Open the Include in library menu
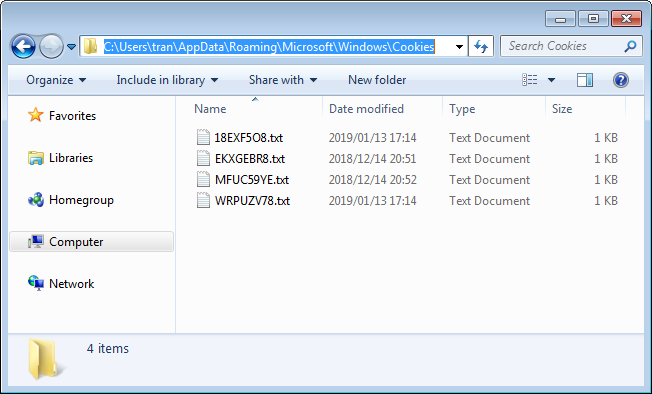652x394 pixels. (x=167, y=80)
